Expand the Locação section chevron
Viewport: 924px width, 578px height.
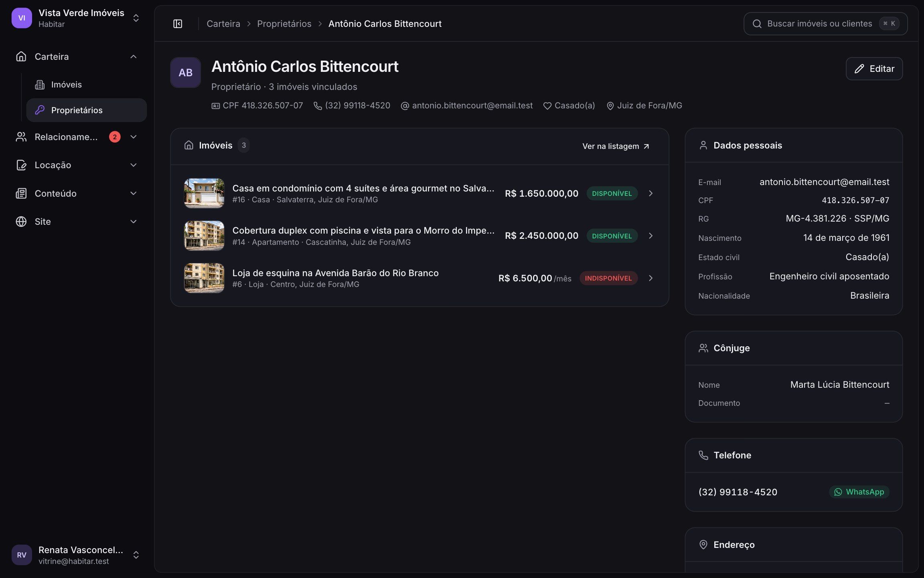134,165
